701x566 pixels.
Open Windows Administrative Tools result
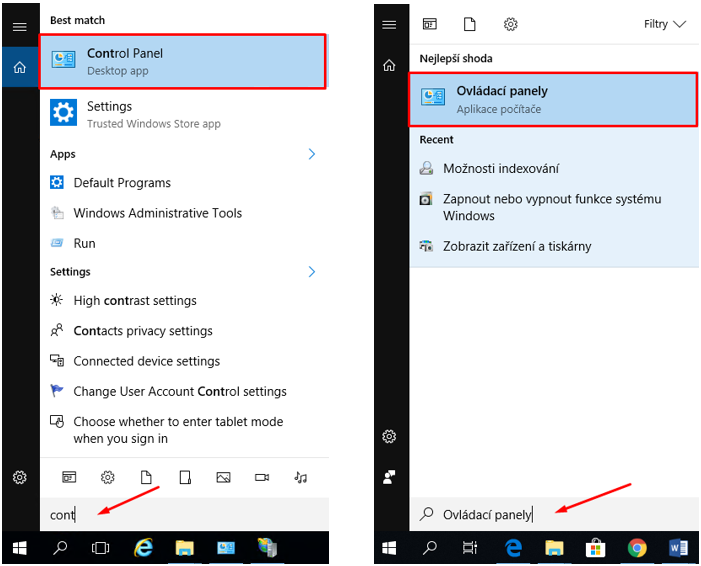183,213
